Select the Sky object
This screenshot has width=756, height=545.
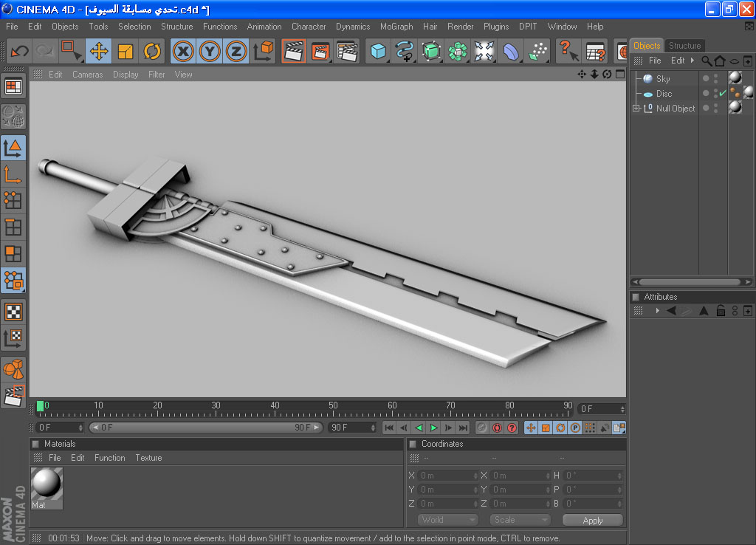663,78
